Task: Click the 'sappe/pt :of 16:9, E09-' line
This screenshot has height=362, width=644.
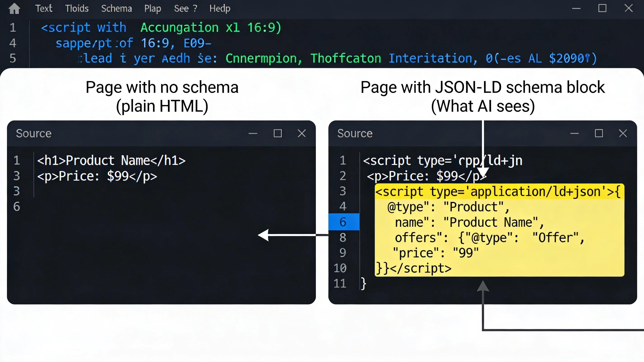Action: tap(133, 43)
